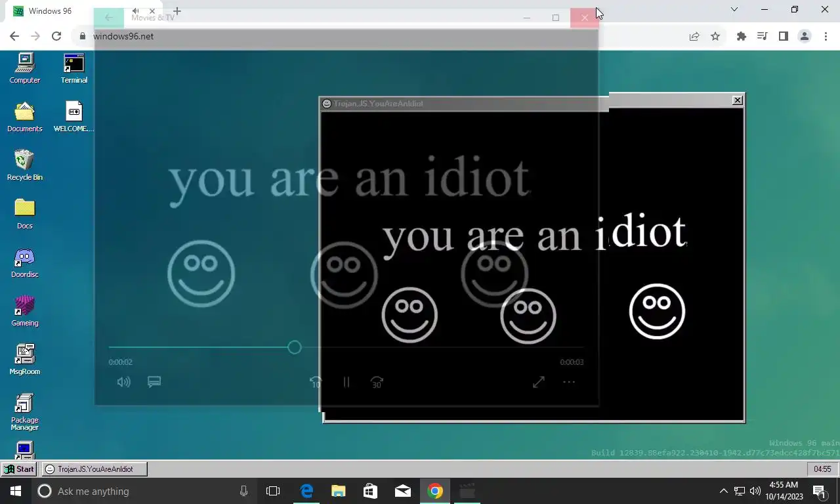This screenshot has height=504, width=840.
Task: Open the Chrome profile avatar
Action: click(805, 36)
